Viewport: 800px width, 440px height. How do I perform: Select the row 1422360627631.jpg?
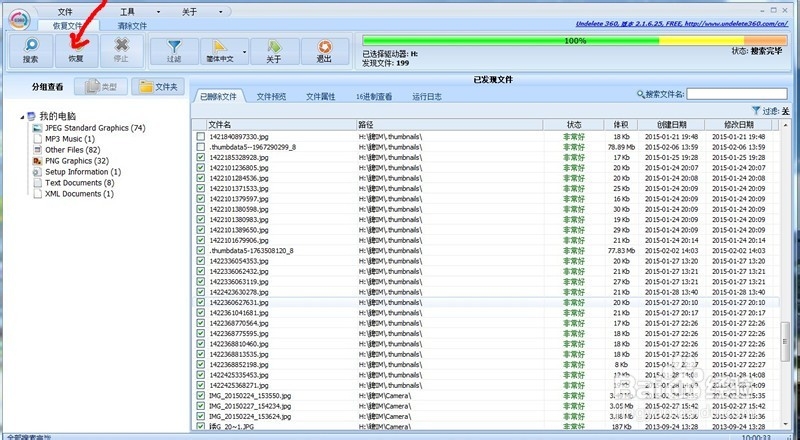pyautogui.click(x=487, y=303)
